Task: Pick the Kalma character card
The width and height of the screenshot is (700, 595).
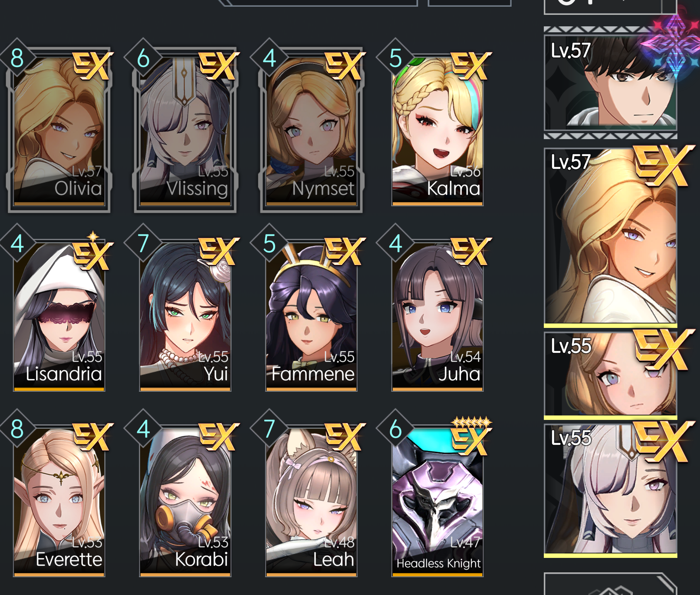Action: (x=437, y=130)
